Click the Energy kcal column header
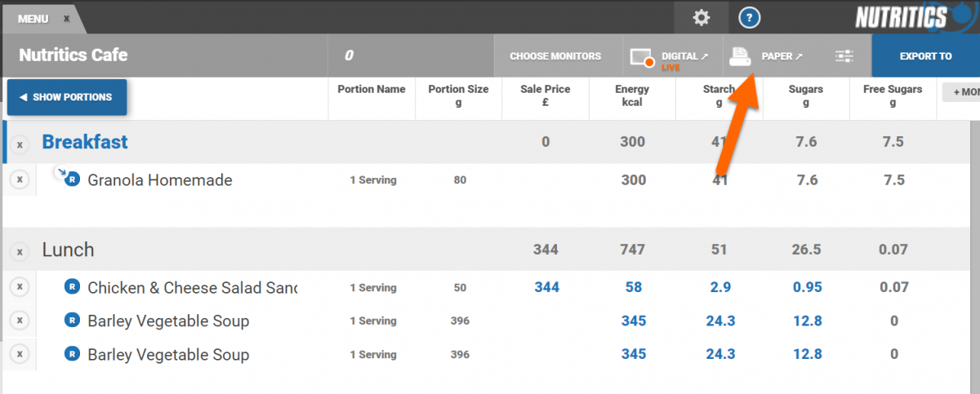 click(x=633, y=95)
